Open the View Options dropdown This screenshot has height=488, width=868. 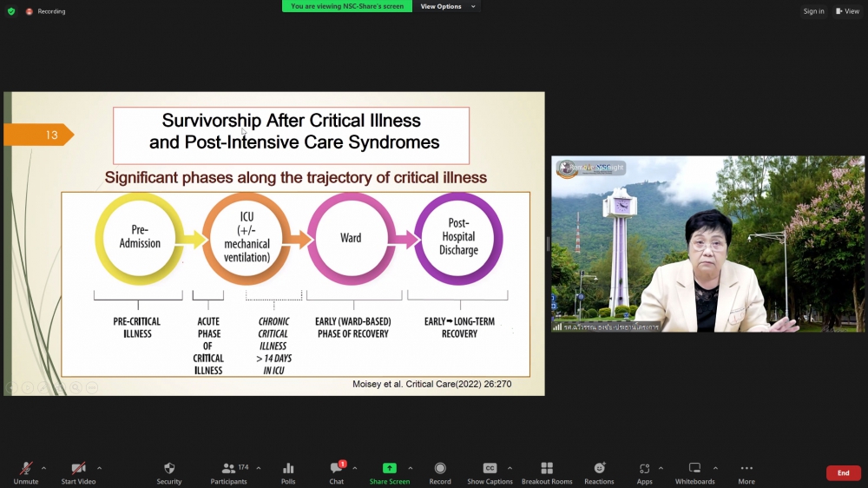tap(448, 6)
